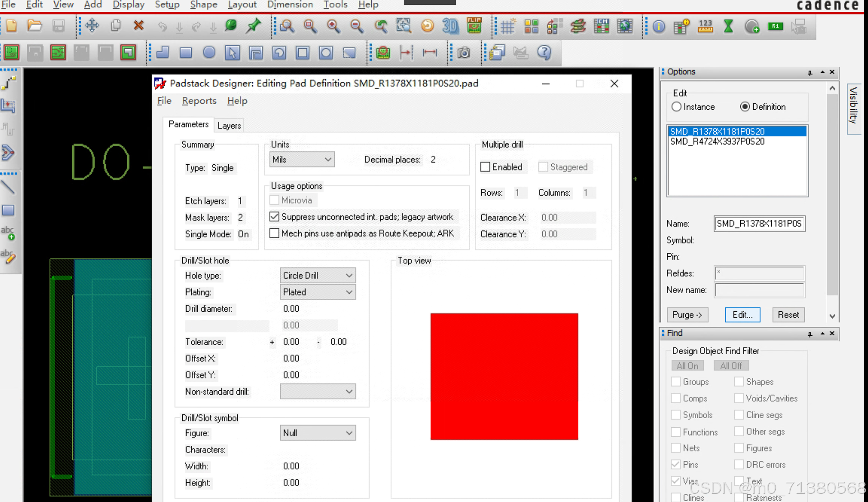
Task: Enable the Multiple drill Enabled checkbox
Action: click(485, 167)
